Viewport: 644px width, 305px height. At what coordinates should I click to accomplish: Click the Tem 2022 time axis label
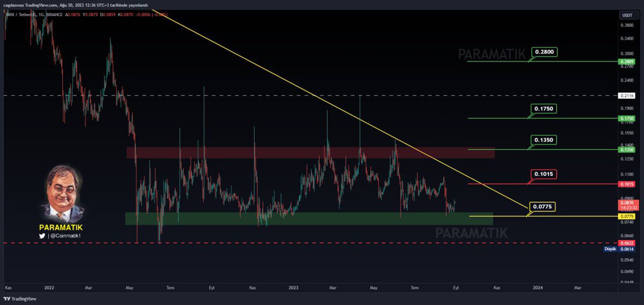click(x=171, y=288)
